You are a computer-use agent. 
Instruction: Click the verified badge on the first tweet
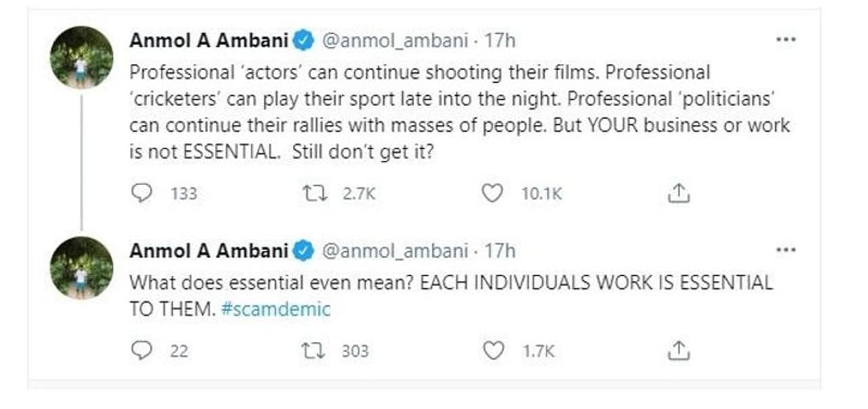pyautogui.click(x=303, y=41)
